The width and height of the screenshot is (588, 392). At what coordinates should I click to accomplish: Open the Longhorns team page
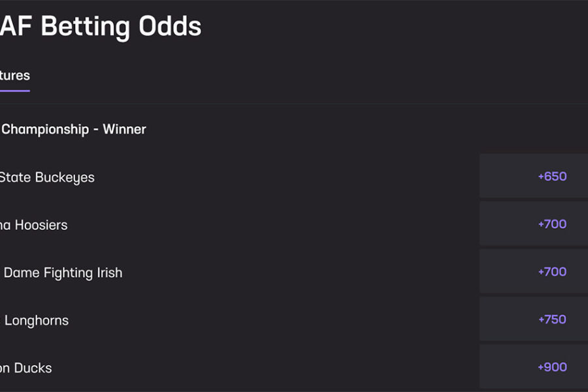[x=34, y=320]
